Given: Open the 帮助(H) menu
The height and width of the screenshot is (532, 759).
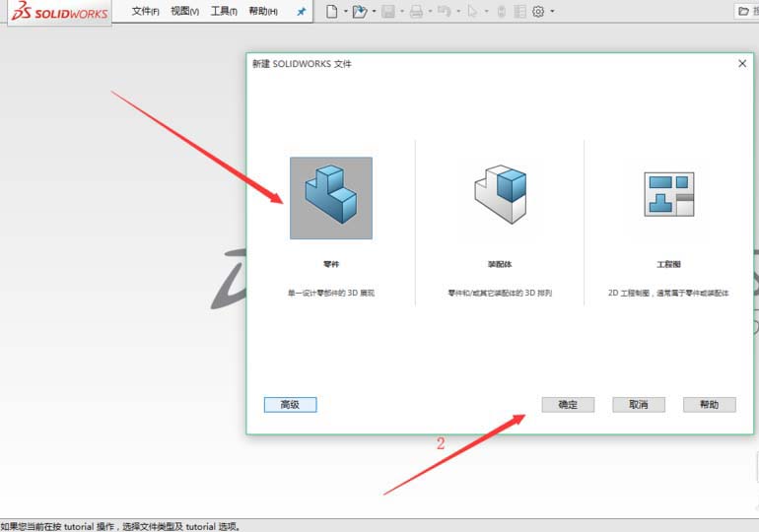Looking at the screenshot, I should [x=263, y=11].
